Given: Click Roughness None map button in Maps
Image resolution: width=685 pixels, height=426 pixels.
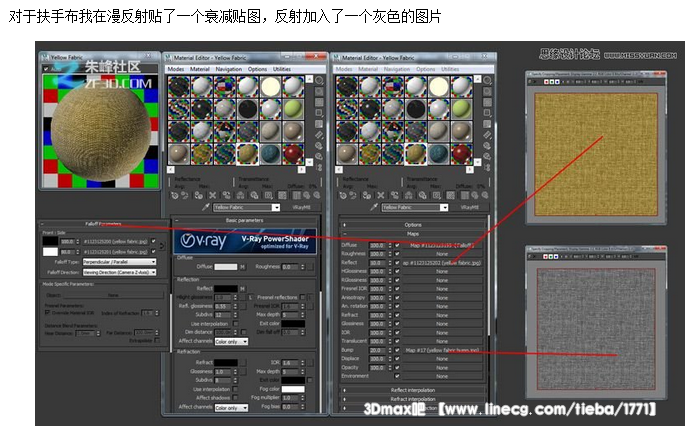Looking at the screenshot, I should [442, 254].
